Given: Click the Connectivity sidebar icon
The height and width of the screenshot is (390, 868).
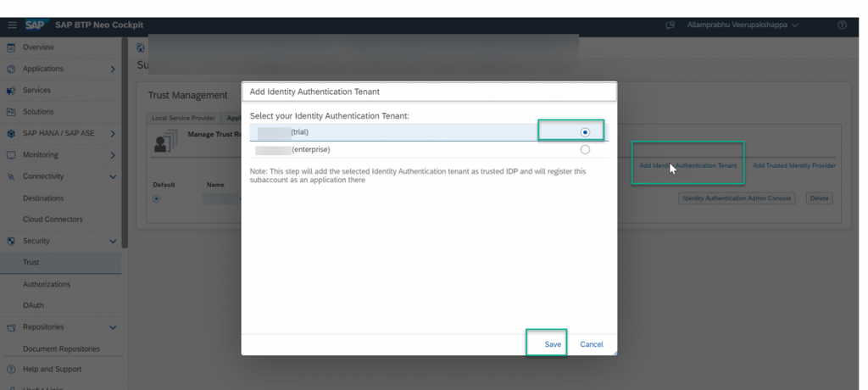Looking at the screenshot, I should point(10,176).
